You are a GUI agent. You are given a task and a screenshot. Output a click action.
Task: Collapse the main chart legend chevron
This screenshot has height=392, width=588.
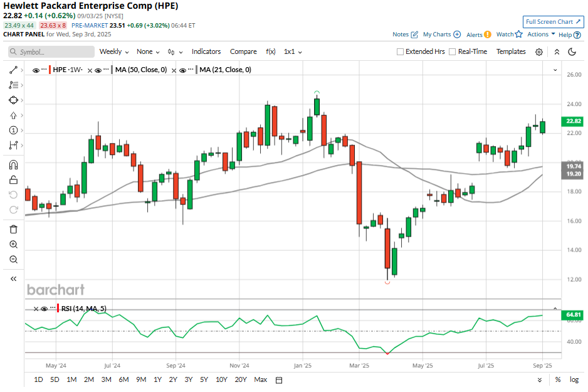(555, 70)
